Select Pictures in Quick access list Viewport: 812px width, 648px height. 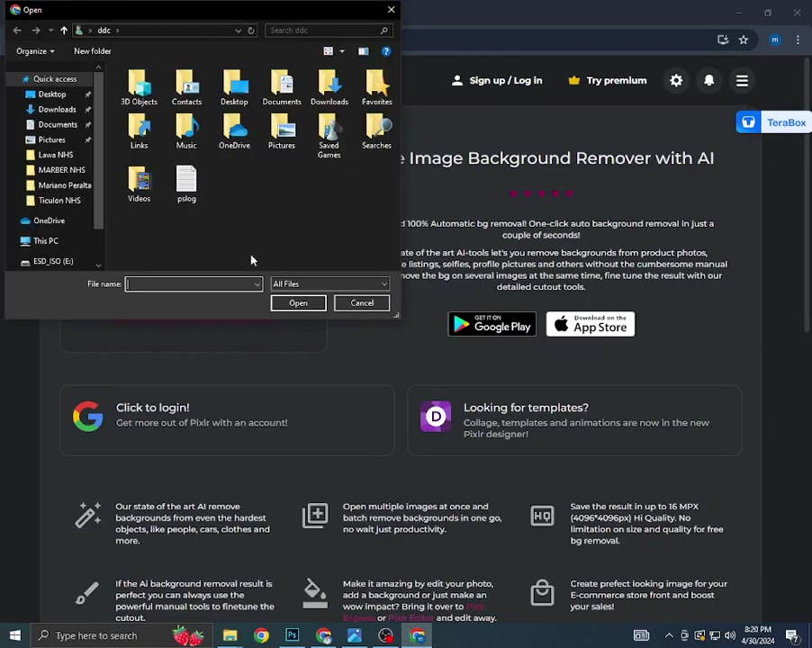pyautogui.click(x=52, y=139)
